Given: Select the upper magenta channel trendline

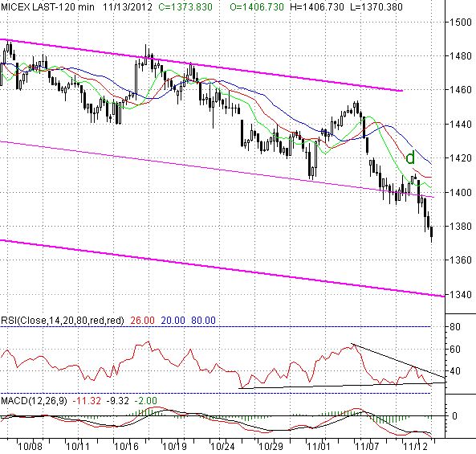Looking at the screenshot, I should pos(201,65).
